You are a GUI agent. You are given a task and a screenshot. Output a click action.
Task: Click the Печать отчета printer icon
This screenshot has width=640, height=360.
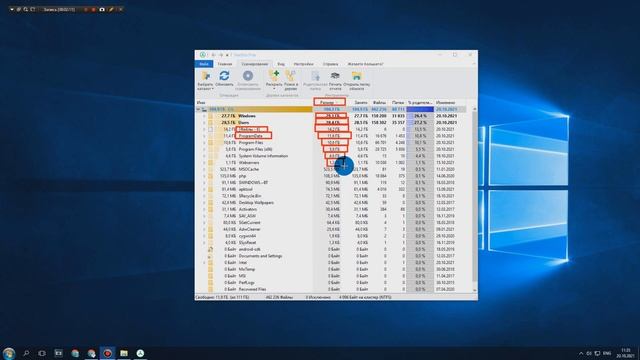(x=335, y=76)
